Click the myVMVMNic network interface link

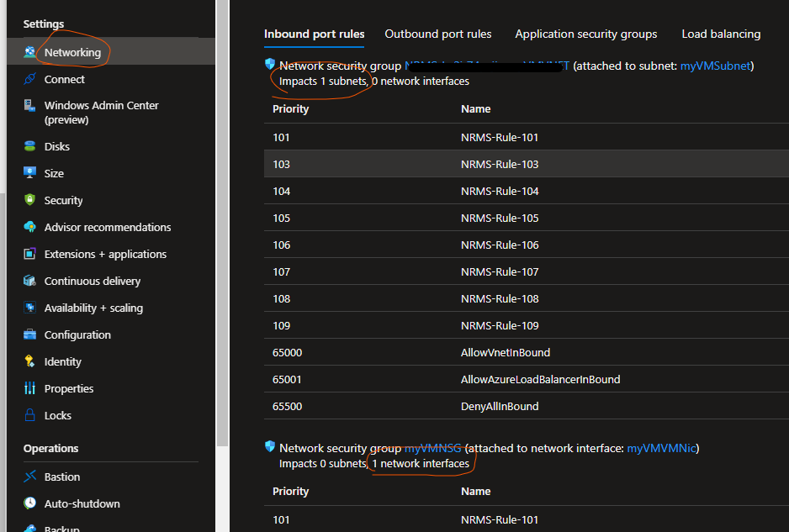661,448
